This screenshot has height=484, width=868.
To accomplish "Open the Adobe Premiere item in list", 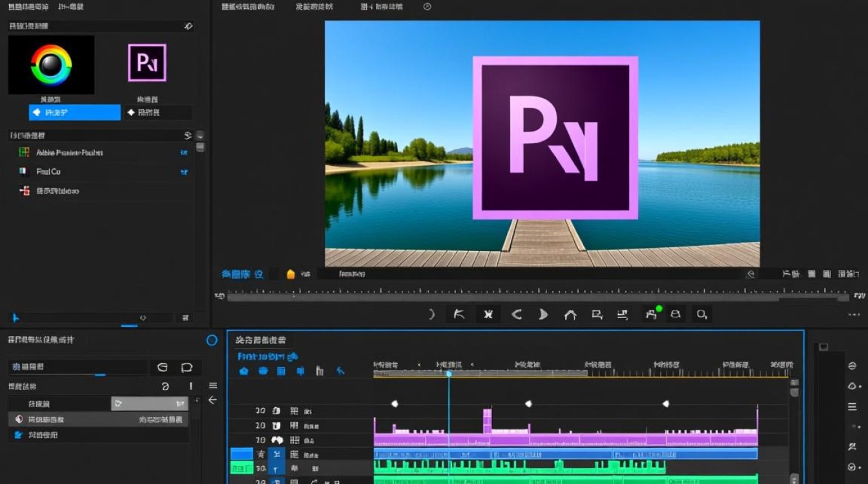I will tap(70, 153).
